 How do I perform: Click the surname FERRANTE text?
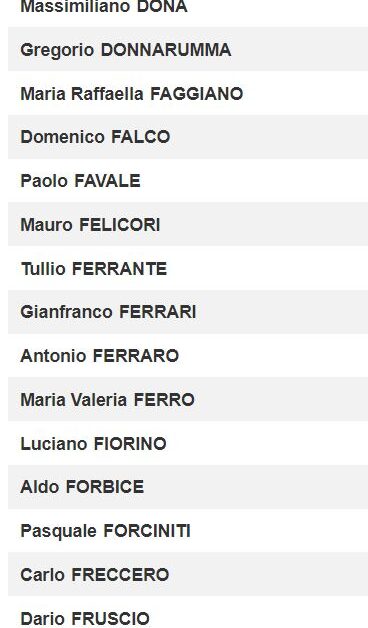tap(119, 268)
